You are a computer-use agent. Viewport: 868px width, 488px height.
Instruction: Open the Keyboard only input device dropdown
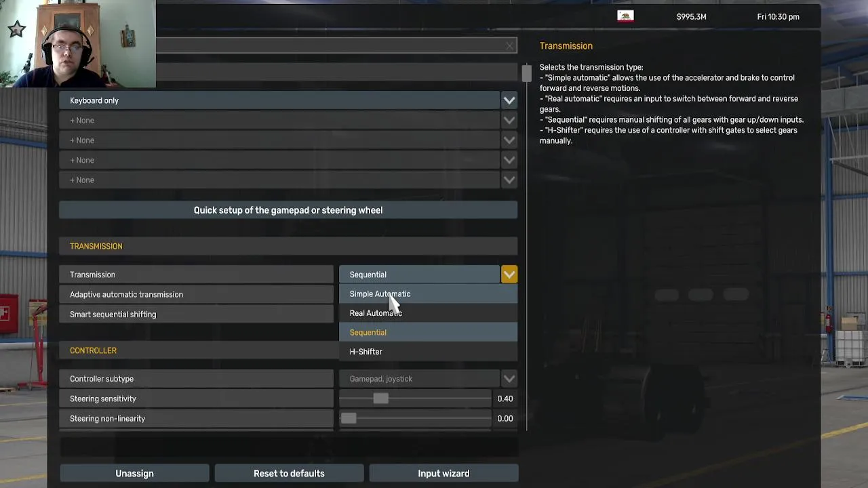[509, 100]
